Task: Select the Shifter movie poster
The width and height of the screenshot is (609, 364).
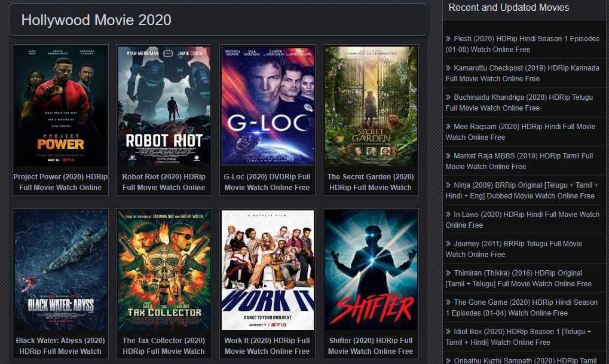Action: click(x=371, y=270)
